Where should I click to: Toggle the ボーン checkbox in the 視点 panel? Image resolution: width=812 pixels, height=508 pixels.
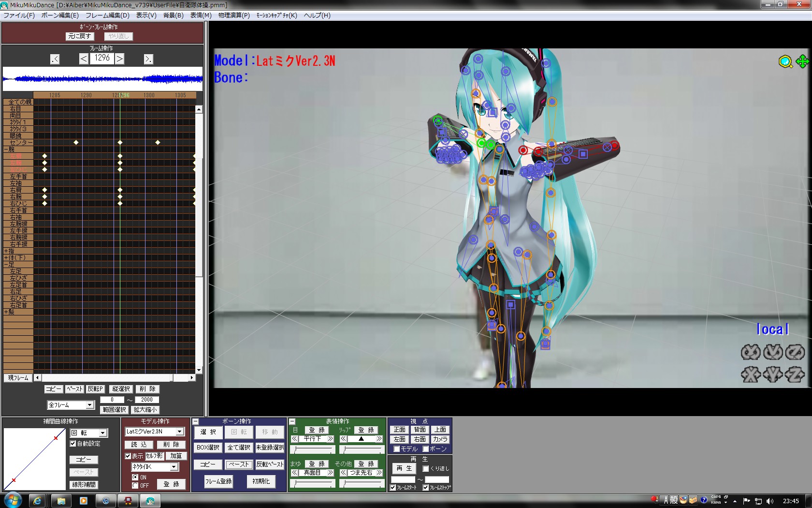point(425,449)
